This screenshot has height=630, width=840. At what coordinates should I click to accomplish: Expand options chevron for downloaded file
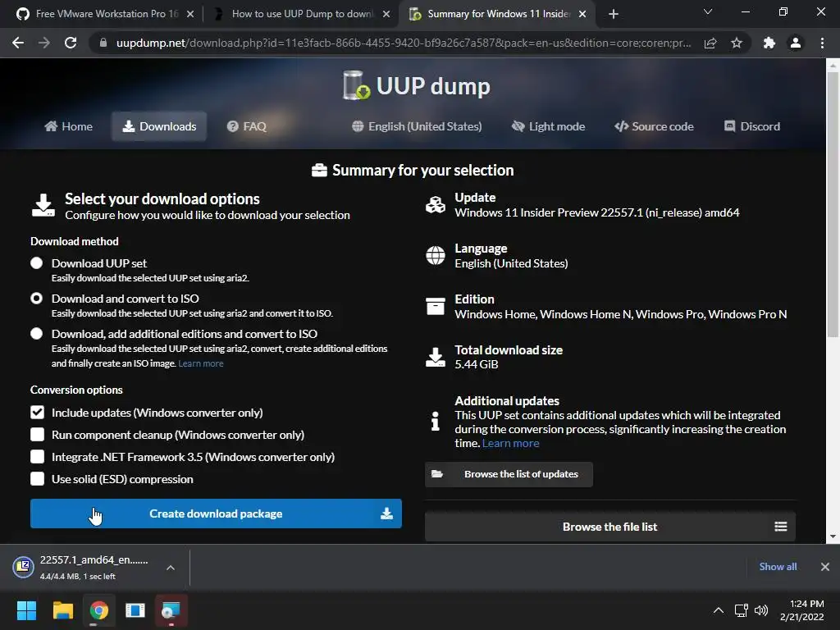[171, 568]
